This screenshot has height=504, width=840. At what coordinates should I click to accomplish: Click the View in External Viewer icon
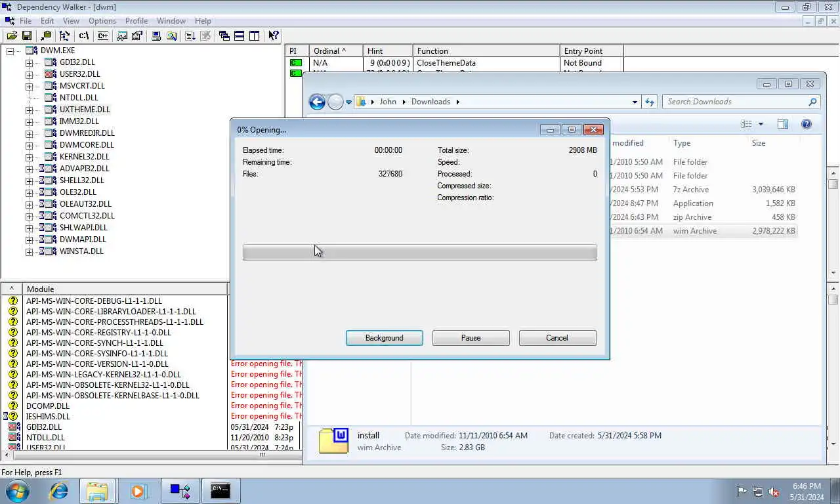[x=122, y=35]
